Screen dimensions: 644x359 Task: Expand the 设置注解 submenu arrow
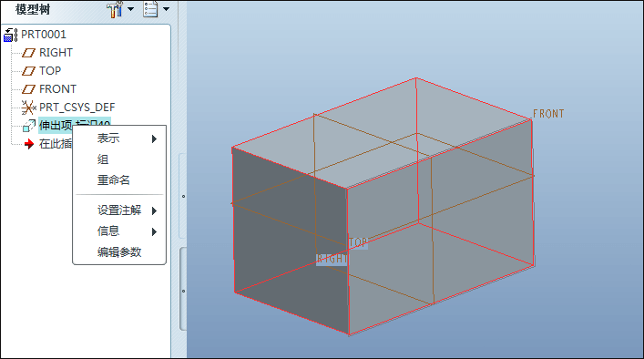(155, 210)
